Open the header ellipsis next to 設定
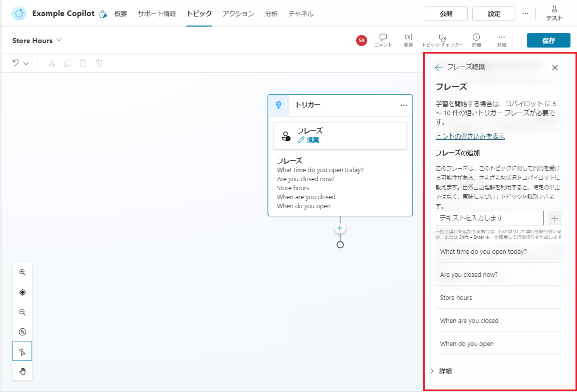577x392 pixels. point(525,14)
